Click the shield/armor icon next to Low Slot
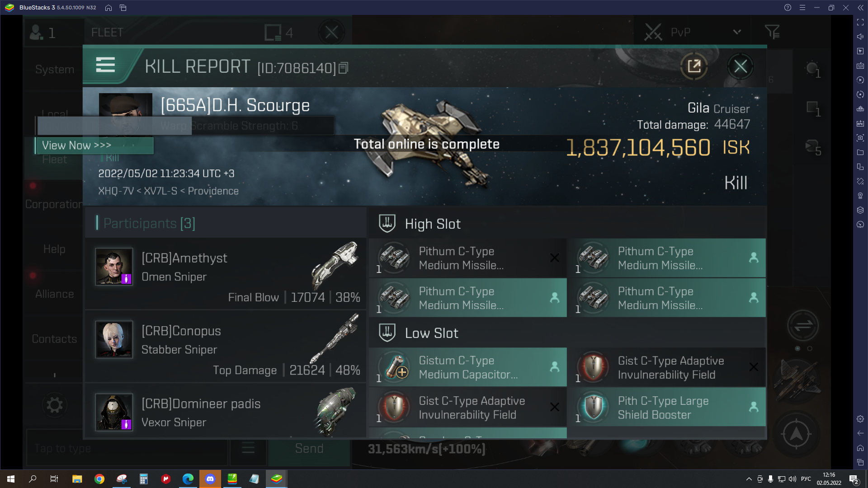 [x=387, y=333]
